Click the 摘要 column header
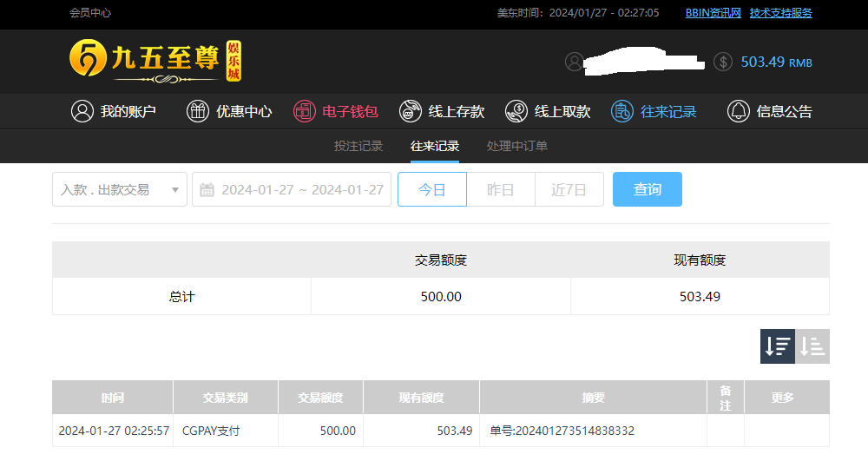 tap(594, 398)
